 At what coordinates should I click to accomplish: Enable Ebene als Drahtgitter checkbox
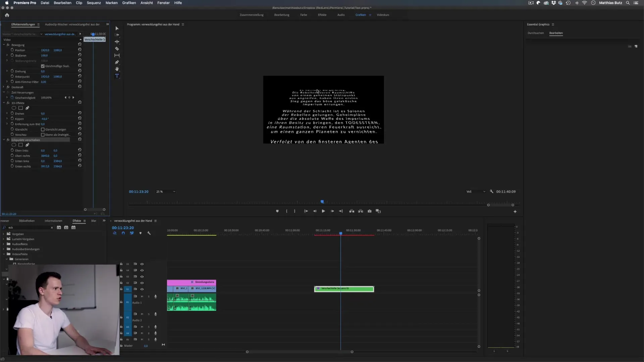[43, 135]
